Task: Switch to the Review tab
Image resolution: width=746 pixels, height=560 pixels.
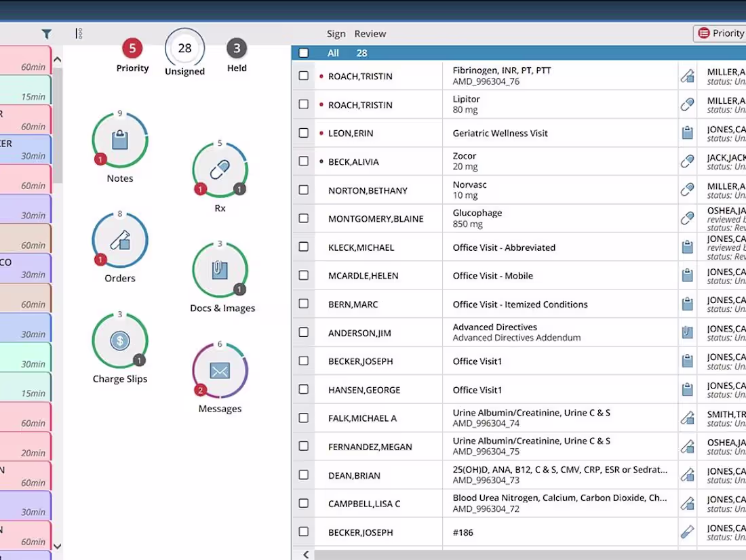Action: coord(370,33)
